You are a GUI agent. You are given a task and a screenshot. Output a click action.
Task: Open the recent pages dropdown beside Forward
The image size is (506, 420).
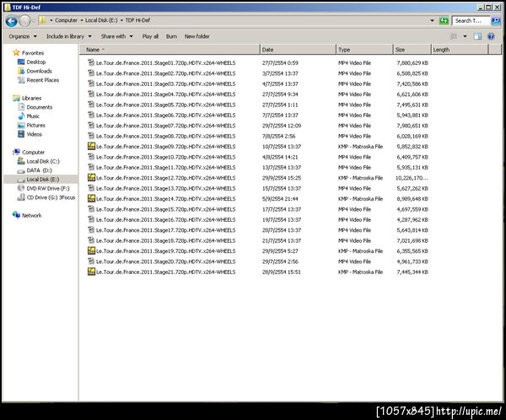[33, 21]
